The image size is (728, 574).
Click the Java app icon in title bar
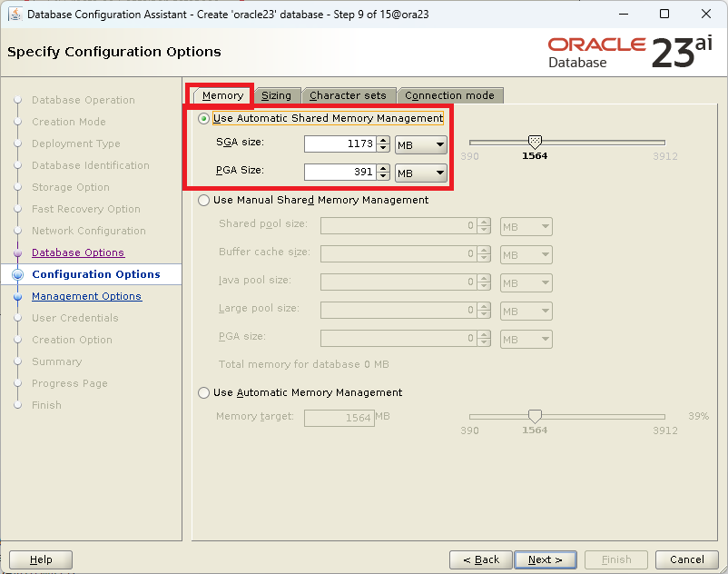point(15,14)
